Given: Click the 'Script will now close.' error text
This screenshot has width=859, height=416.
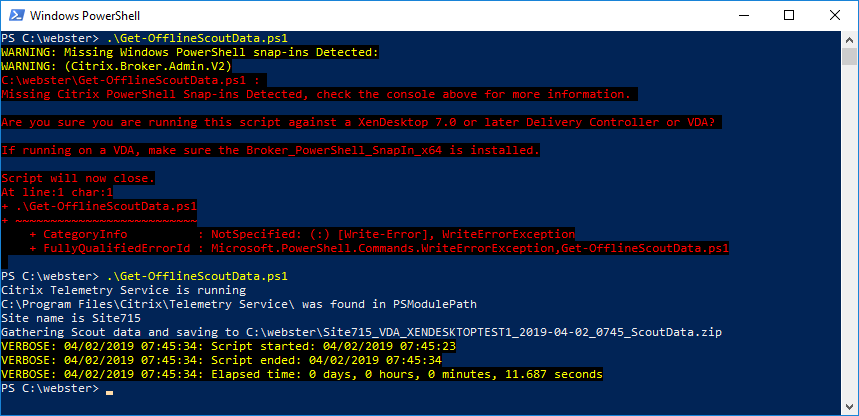Looking at the screenshot, I should coord(78,177).
